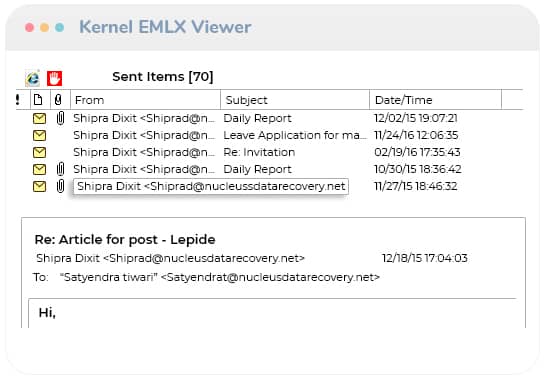Click the Internet Explorer globe toolbar icon
The width and height of the screenshot is (545, 380).
[33, 78]
